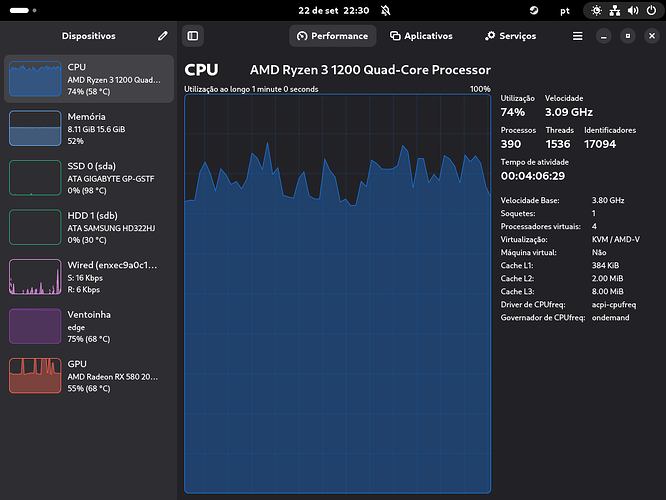Open the hamburger main menu

tap(577, 36)
